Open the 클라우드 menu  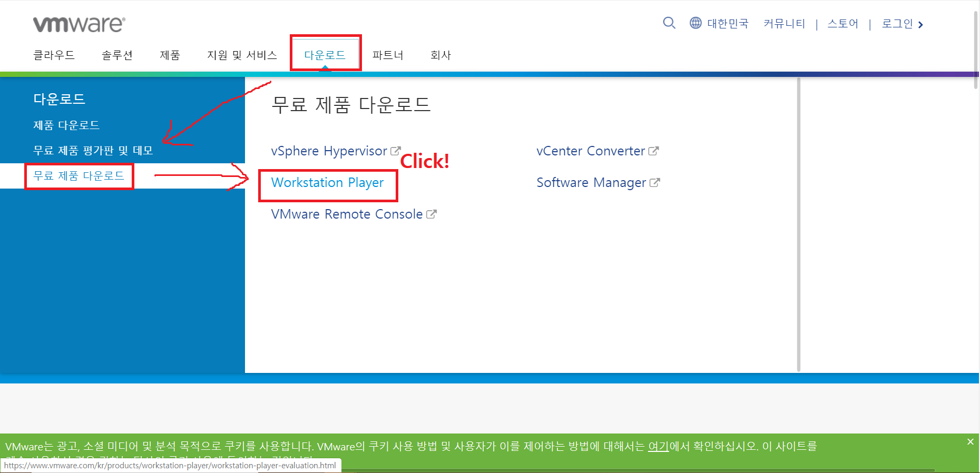click(x=54, y=55)
